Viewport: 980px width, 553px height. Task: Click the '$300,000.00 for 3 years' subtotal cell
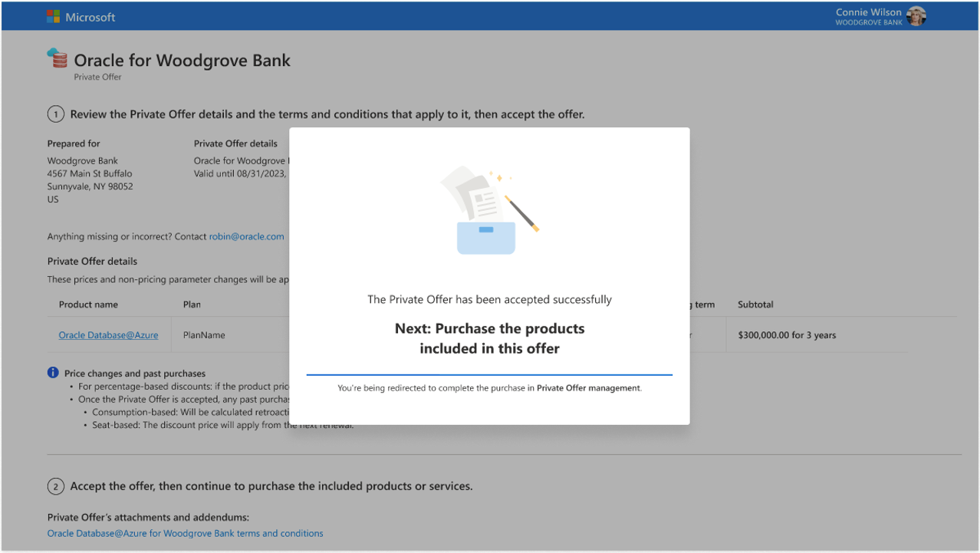point(787,335)
